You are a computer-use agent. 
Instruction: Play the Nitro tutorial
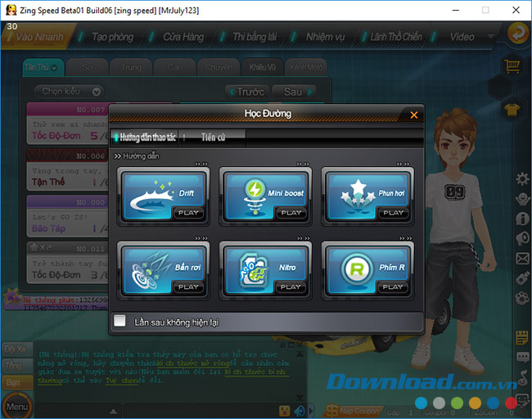pyautogui.click(x=291, y=287)
